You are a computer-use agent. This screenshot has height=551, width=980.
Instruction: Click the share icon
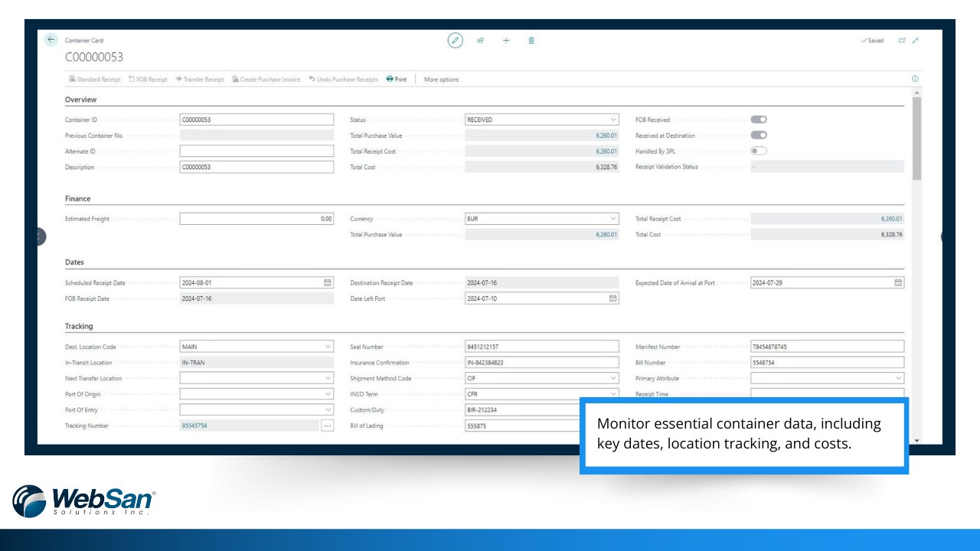pyautogui.click(x=481, y=41)
